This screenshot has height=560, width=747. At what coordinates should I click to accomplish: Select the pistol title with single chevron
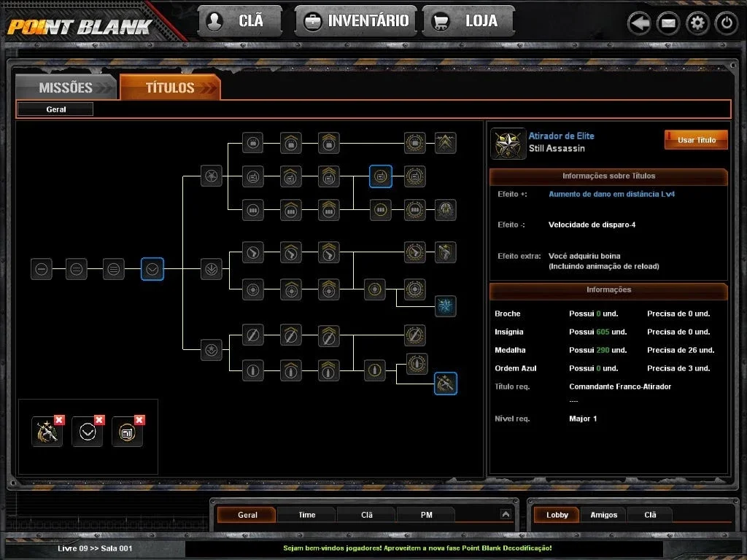[x=290, y=252]
